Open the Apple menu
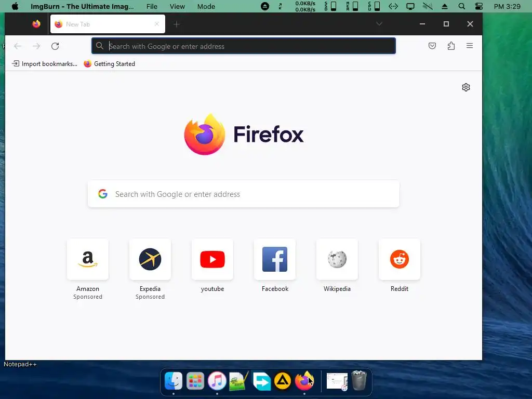This screenshot has height=399, width=532. [15, 6]
